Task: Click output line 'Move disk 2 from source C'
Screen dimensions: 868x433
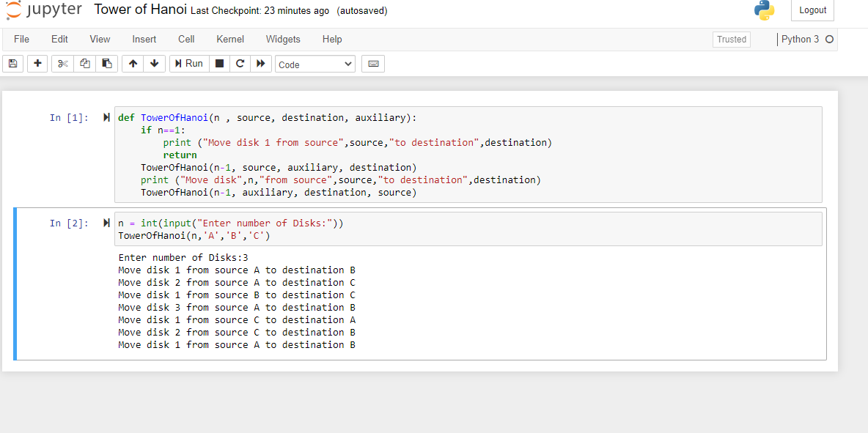Action: (236, 333)
